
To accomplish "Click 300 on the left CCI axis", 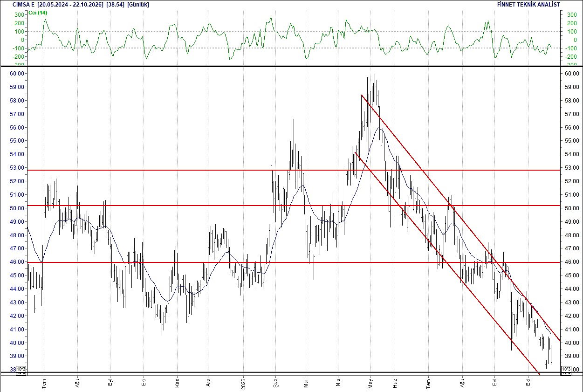I will click(x=19, y=15).
